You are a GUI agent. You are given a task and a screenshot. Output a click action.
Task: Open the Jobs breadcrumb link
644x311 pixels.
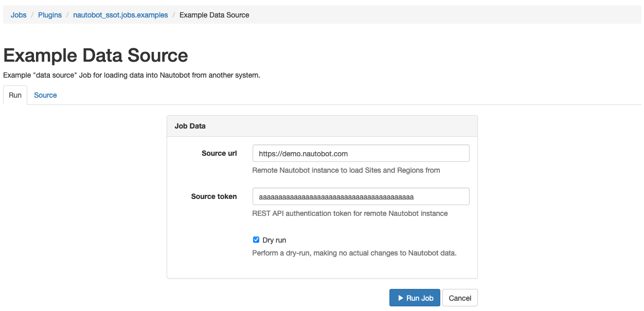[19, 15]
